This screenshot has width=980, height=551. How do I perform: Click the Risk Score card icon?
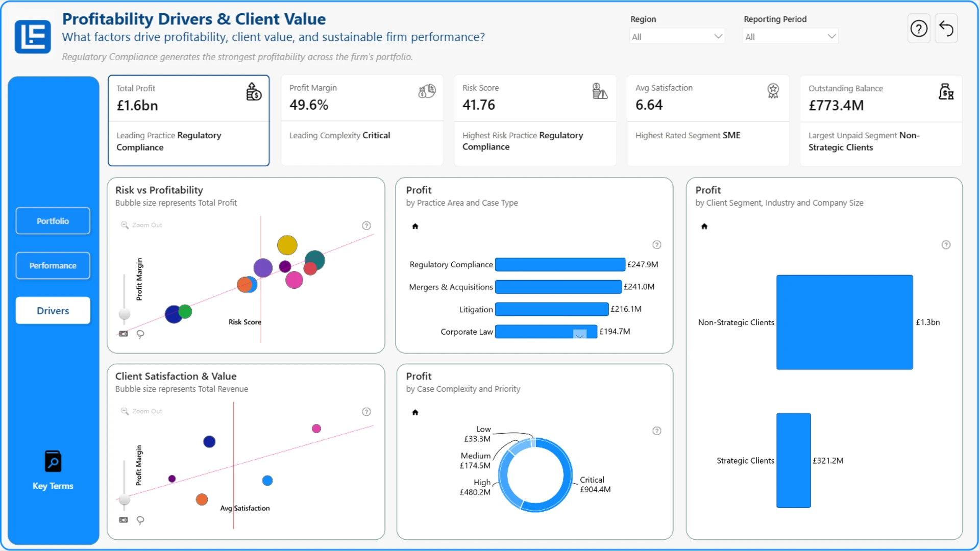pyautogui.click(x=600, y=91)
